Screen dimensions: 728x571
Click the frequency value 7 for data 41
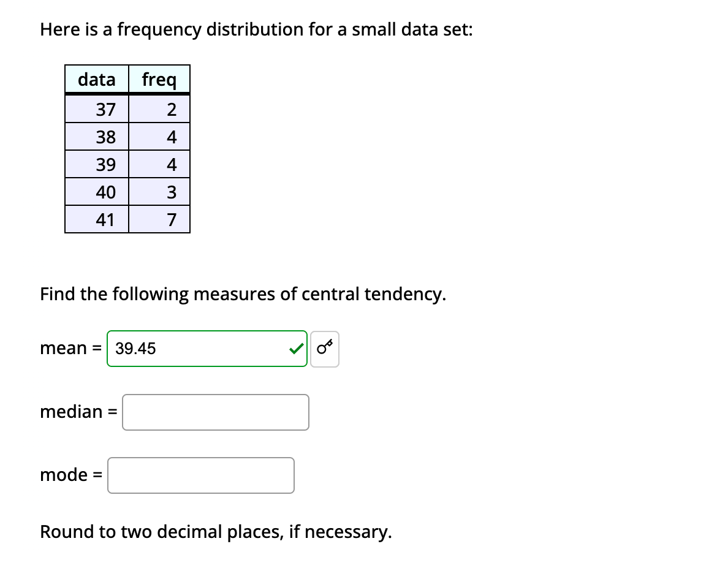(173, 219)
